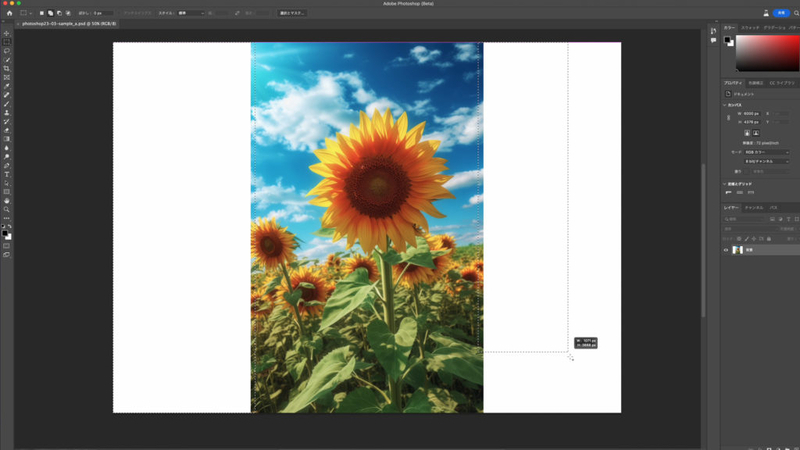This screenshot has width=800, height=450.
Task: Select the Spot Healing Brush tool
Action: tap(7, 95)
